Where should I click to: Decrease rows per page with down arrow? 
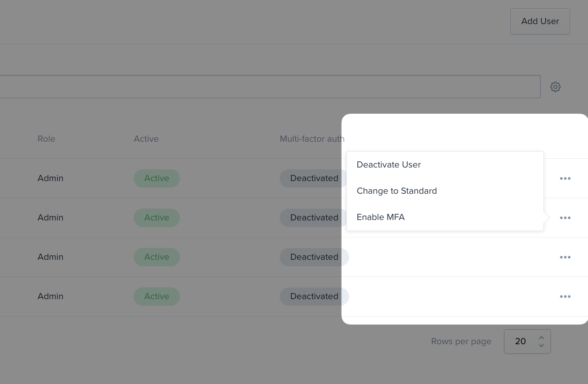coord(541,346)
